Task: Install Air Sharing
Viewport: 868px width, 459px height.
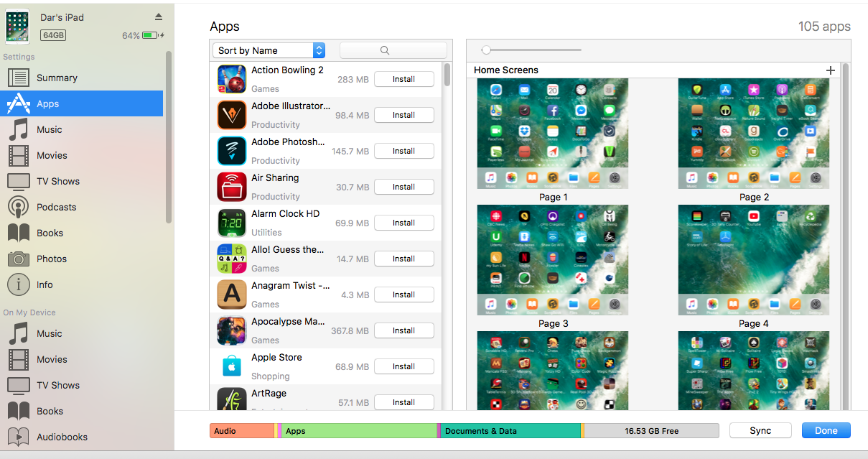Action: click(404, 187)
